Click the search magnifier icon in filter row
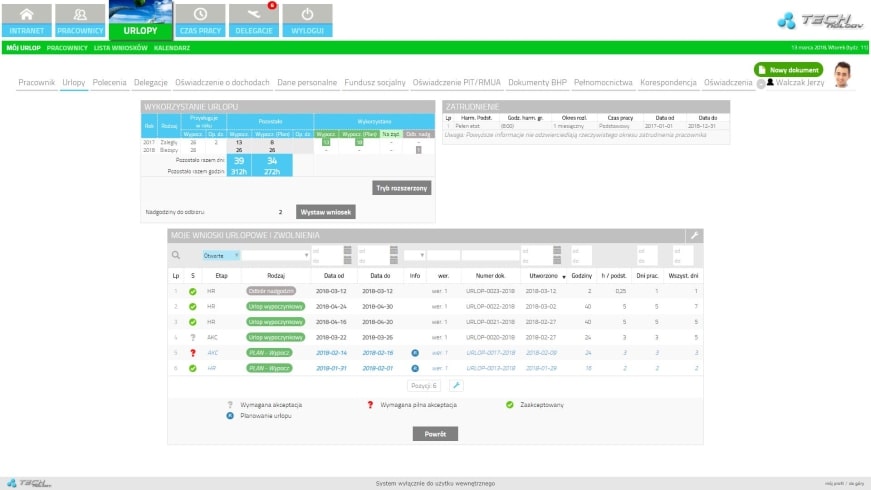Screen dimensions: 871x490 pos(176,256)
